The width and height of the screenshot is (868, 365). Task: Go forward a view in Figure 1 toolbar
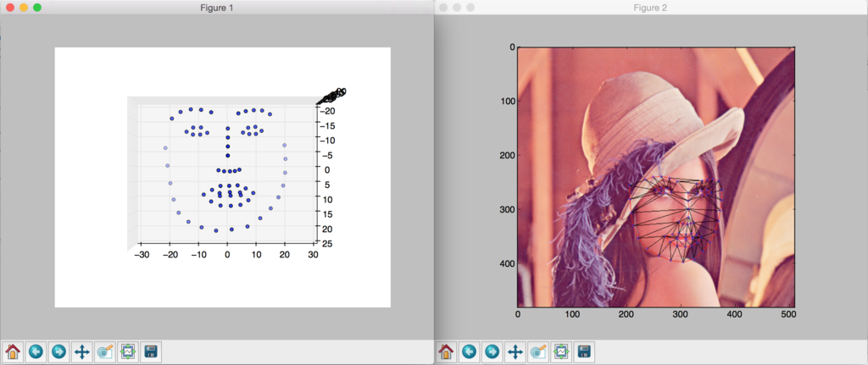[x=58, y=351]
